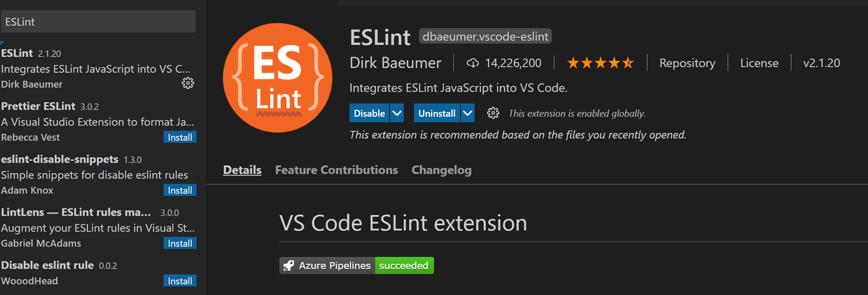The height and width of the screenshot is (295, 868).
Task: Open gear settings for ESLint in list
Action: coord(188,83)
